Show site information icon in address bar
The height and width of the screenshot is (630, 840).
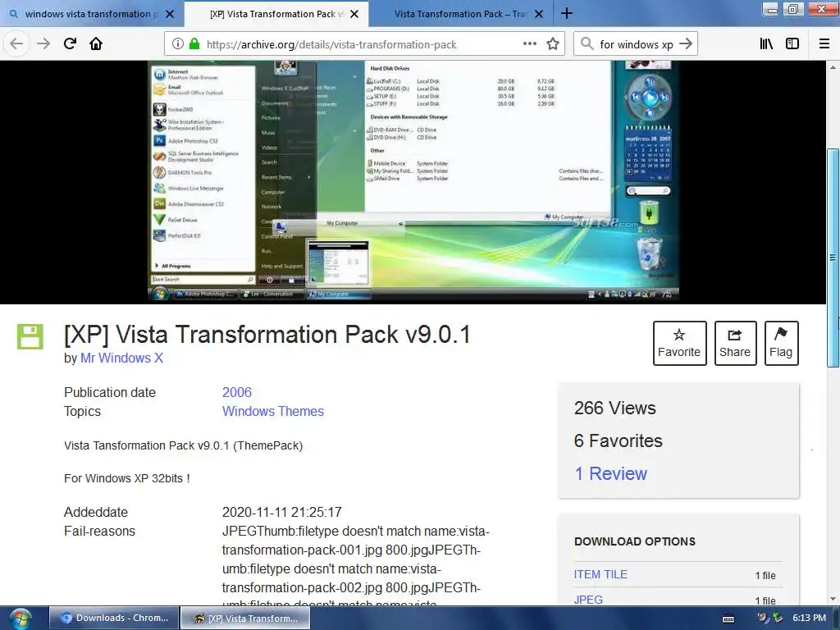pyautogui.click(x=178, y=44)
